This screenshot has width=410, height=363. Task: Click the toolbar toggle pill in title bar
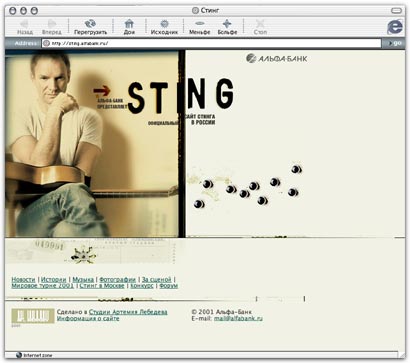click(396, 11)
